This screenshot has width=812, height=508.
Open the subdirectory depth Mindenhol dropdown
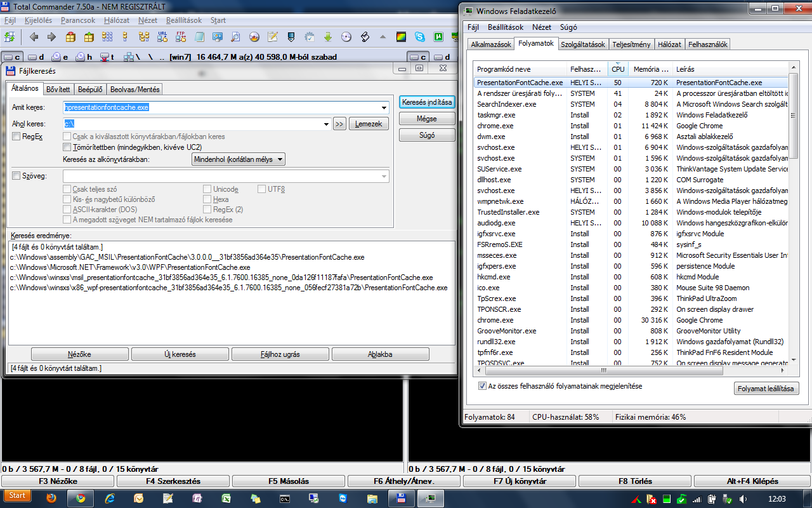click(x=239, y=159)
